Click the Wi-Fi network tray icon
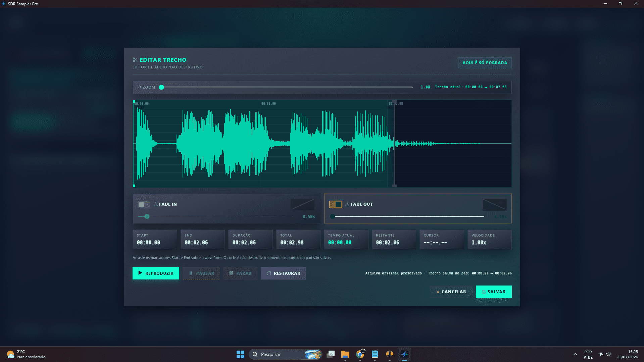This screenshot has width=644, height=362. [x=601, y=354]
